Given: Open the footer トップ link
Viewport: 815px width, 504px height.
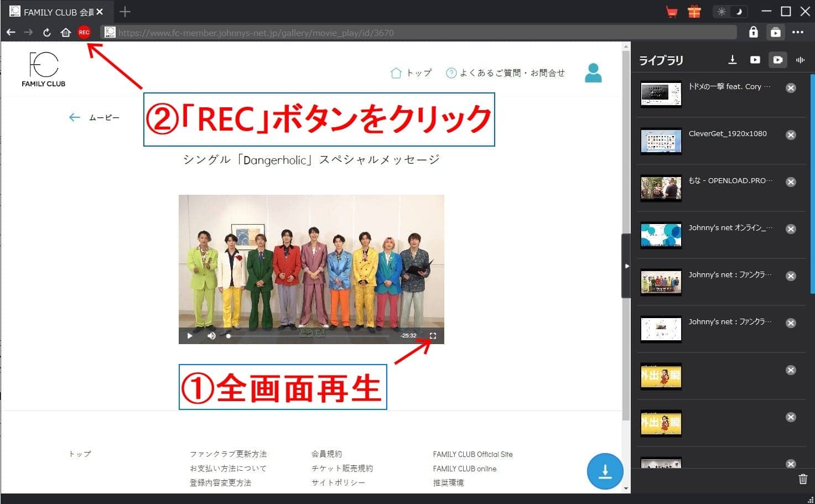Looking at the screenshot, I should pos(80,454).
